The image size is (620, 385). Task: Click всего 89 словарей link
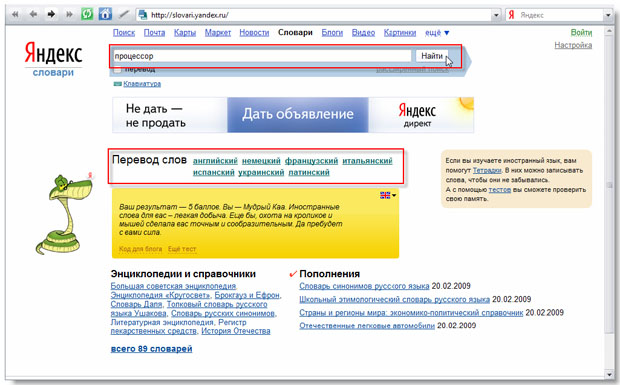151,349
